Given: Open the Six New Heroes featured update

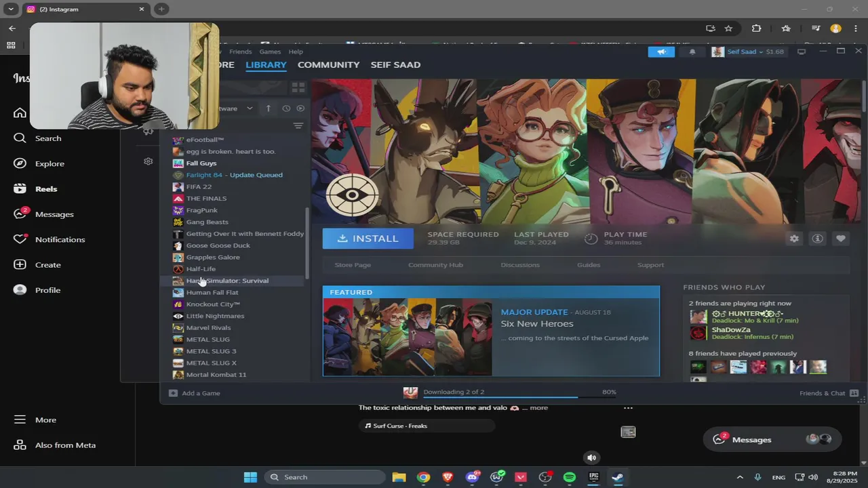Looking at the screenshot, I should click(x=536, y=324).
